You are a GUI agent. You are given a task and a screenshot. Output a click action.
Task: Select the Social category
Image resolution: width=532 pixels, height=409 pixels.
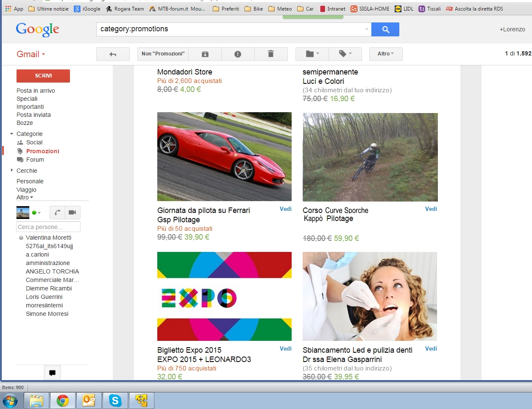point(34,142)
